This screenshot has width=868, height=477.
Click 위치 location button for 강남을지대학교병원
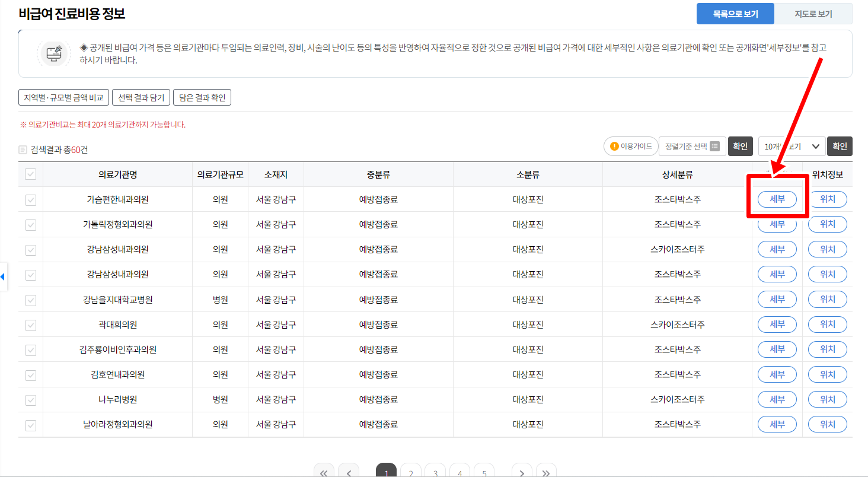tap(828, 299)
